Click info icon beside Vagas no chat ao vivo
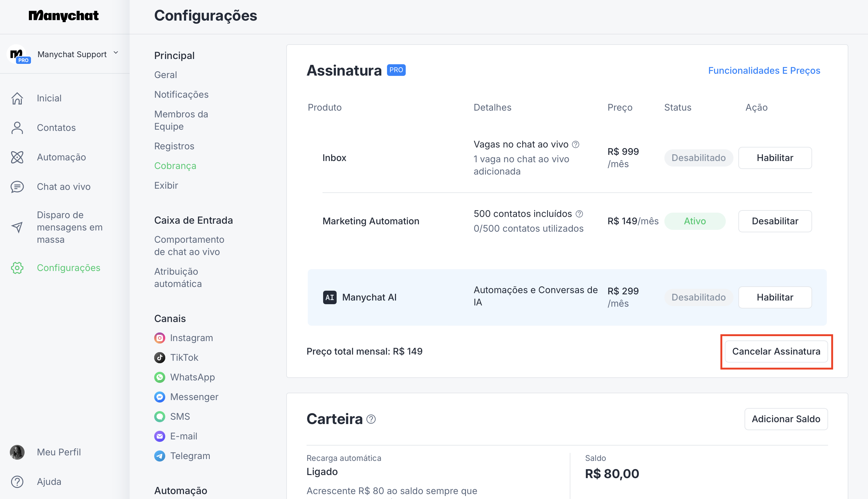Image resolution: width=868 pixels, height=499 pixels. point(576,144)
